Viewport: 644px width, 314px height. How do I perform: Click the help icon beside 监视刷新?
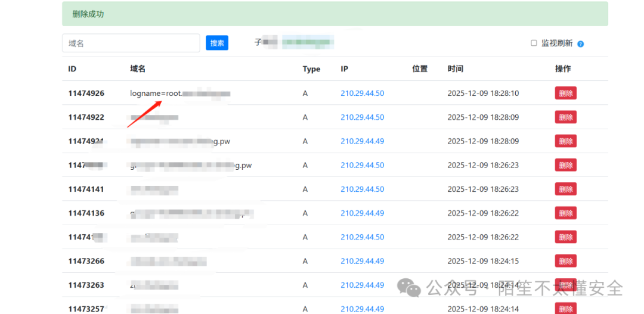pyautogui.click(x=580, y=44)
